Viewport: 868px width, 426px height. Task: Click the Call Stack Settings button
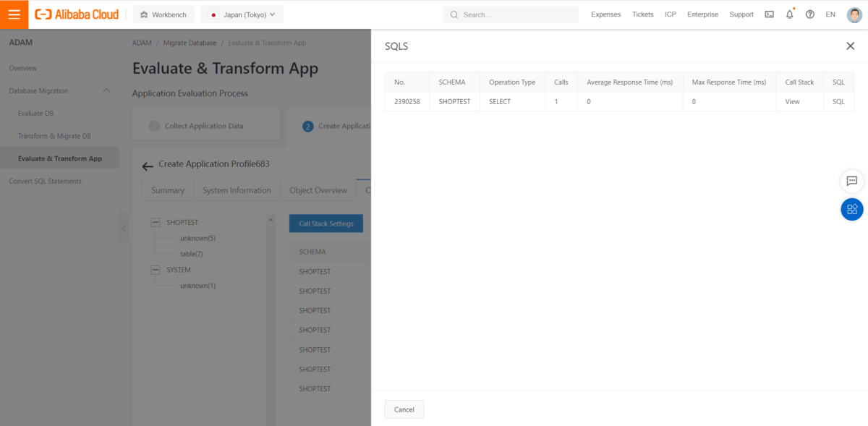(326, 223)
